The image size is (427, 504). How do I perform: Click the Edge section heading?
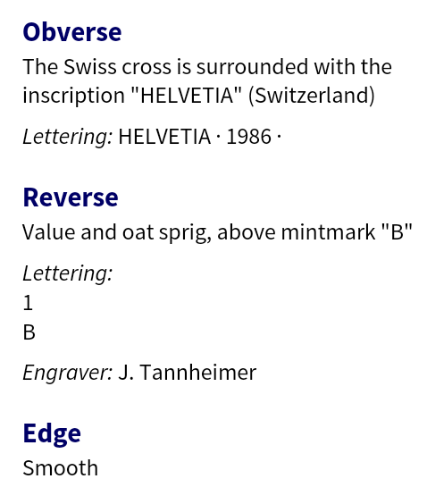point(52,434)
